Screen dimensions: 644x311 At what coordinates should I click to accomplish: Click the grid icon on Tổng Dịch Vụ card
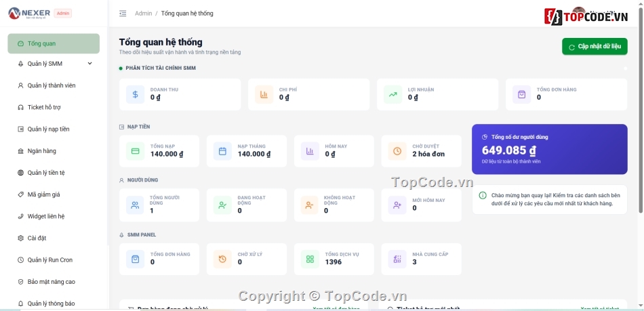pos(310,259)
